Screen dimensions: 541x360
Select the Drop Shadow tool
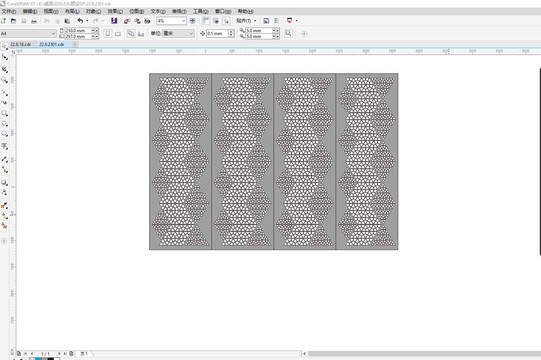[4, 182]
